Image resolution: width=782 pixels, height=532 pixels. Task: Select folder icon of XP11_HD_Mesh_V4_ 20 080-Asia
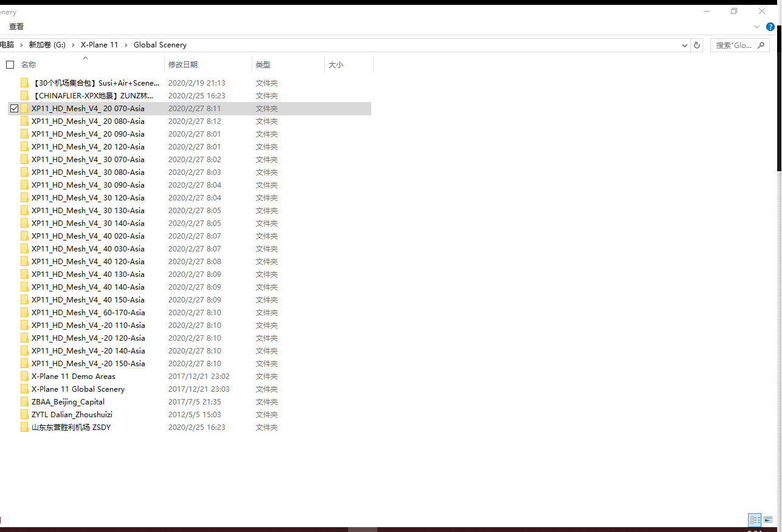pos(24,121)
